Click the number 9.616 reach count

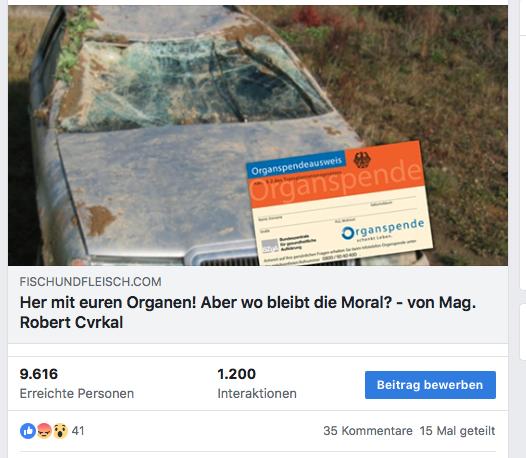(39, 374)
